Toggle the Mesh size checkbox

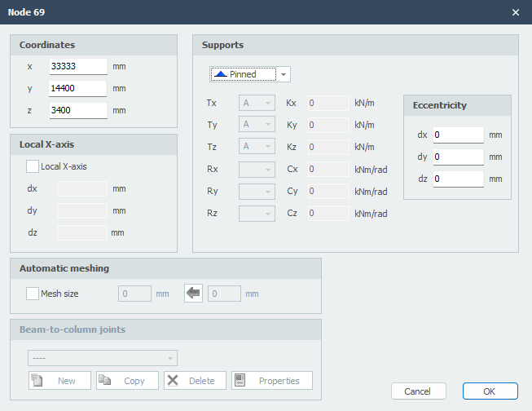point(33,294)
